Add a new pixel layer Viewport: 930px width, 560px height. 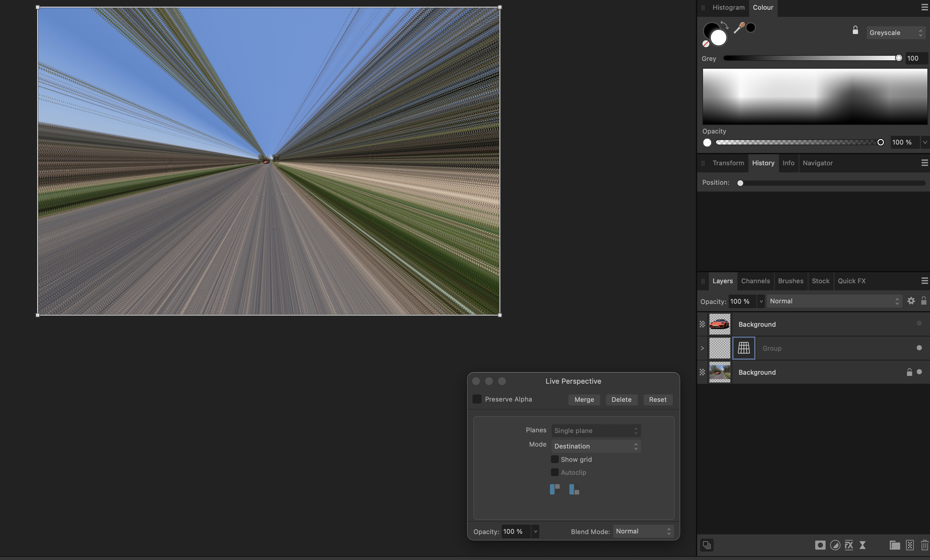pos(910,545)
